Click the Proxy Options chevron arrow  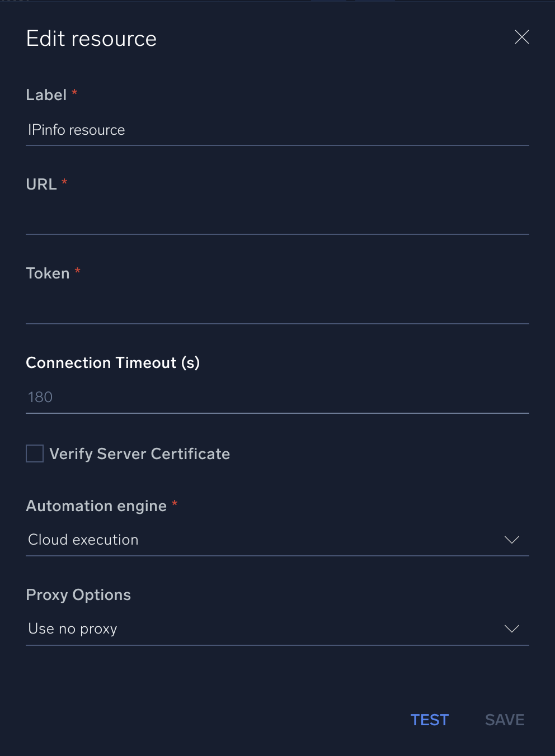(x=511, y=629)
